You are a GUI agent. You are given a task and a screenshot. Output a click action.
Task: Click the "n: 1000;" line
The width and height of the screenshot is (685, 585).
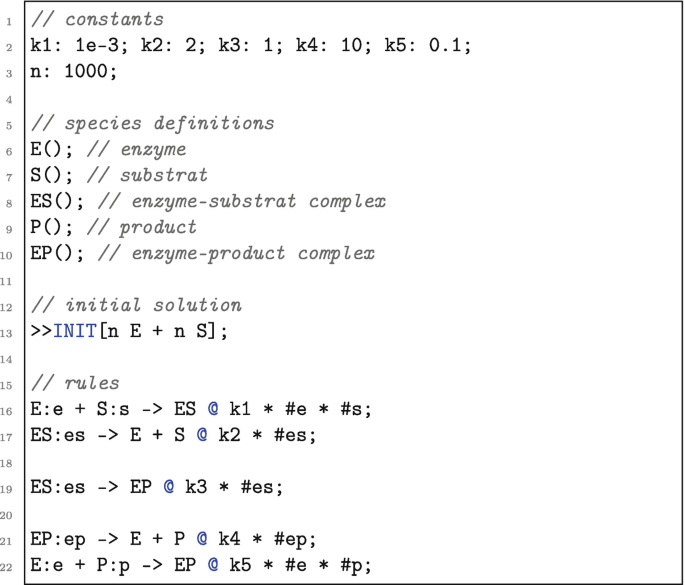[74, 72]
